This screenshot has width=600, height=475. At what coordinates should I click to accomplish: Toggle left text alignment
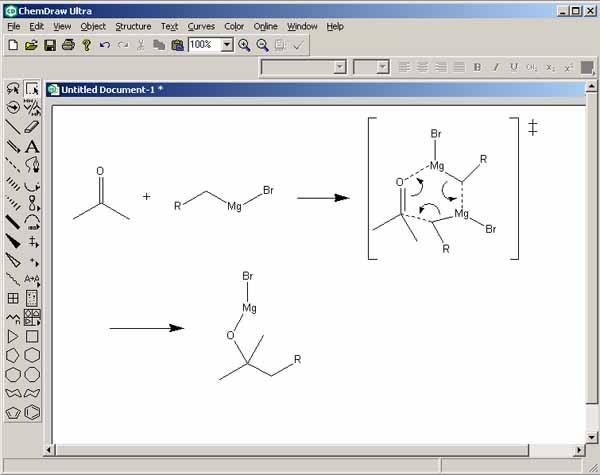(x=404, y=67)
